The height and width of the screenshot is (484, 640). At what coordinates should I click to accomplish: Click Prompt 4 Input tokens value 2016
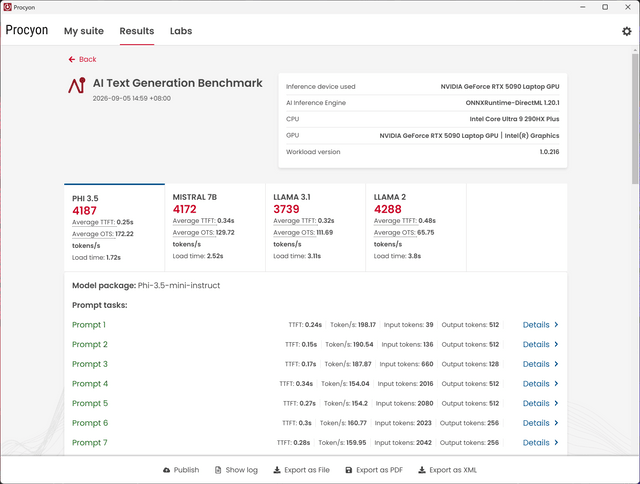(426, 384)
